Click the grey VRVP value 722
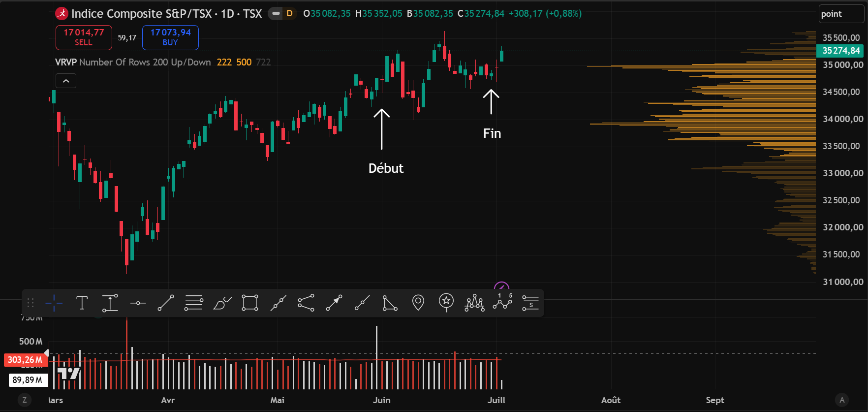 tap(263, 62)
